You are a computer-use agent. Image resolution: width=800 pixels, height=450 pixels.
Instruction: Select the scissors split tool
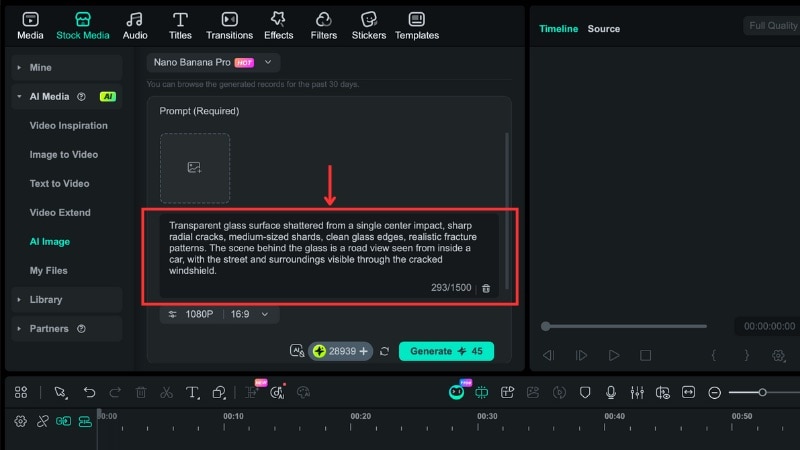point(166,392)
